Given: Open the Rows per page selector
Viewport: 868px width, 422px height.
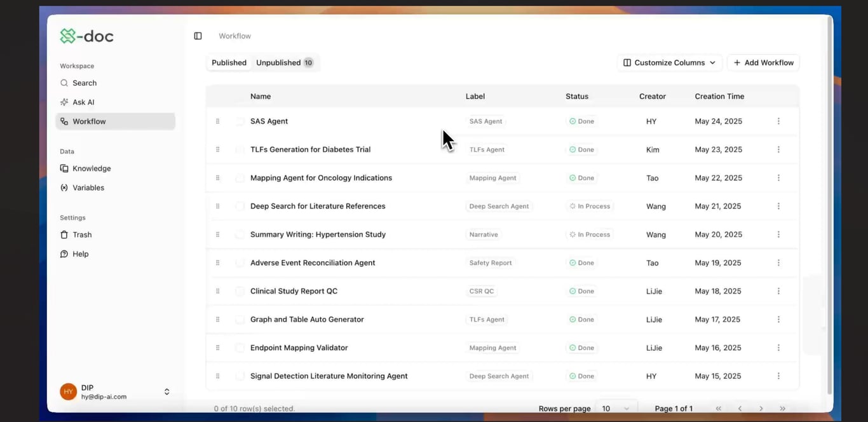Looking at the screenshot, I should click(615, 409).
